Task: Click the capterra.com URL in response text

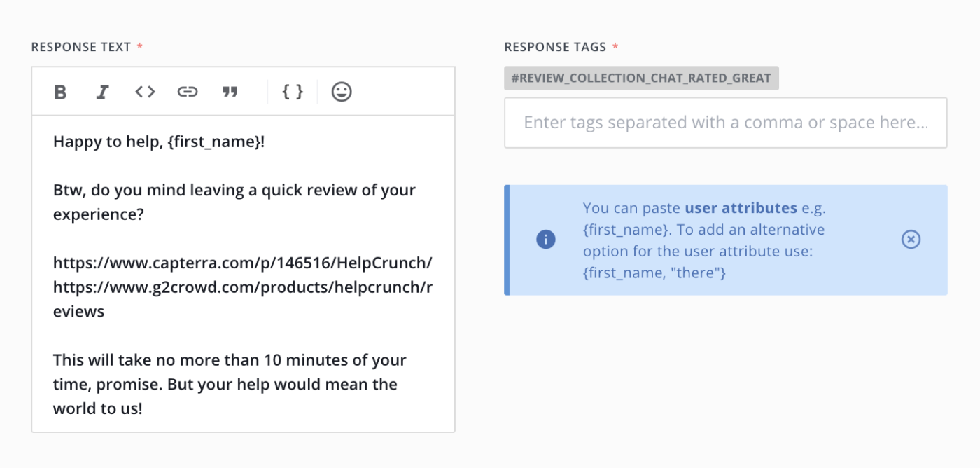Action: tap(243, 263)
